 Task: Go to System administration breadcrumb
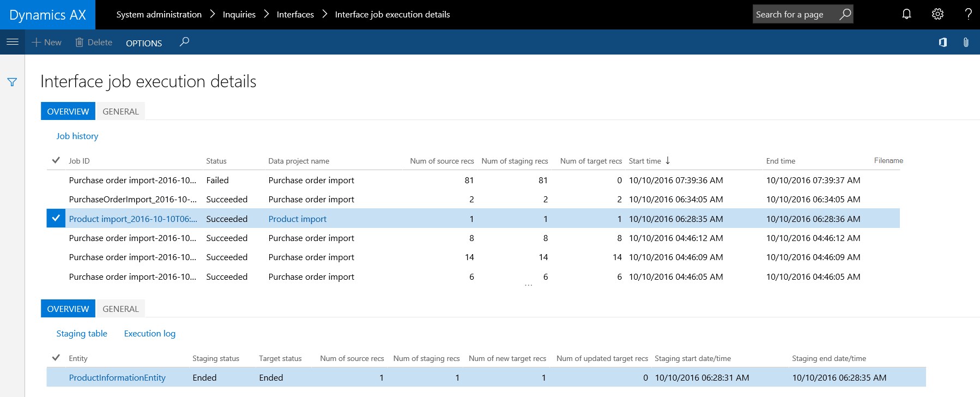(159, 14)
